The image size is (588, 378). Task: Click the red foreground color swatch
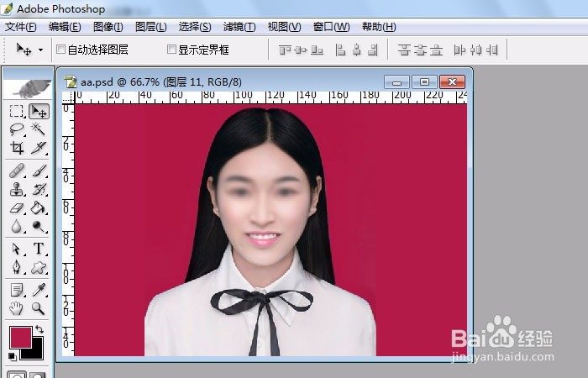[x=21, y=337]
